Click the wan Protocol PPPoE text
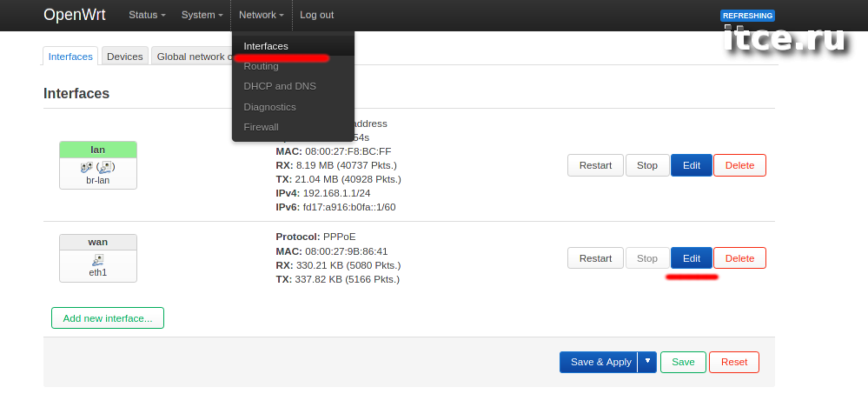868x414 pixels. pos(315,237)
